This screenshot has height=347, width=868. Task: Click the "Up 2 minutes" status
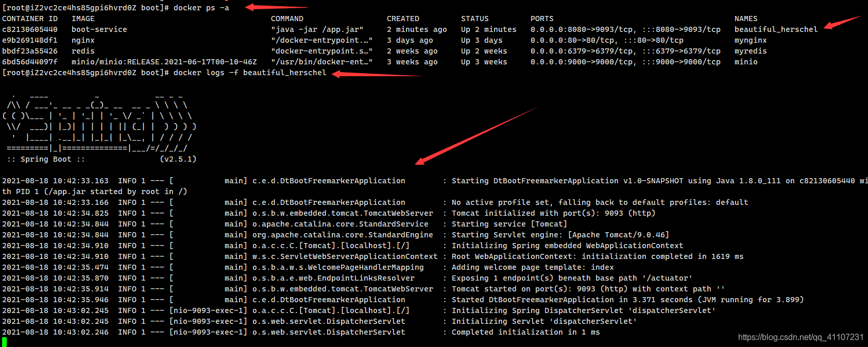(x=489, y=29)
